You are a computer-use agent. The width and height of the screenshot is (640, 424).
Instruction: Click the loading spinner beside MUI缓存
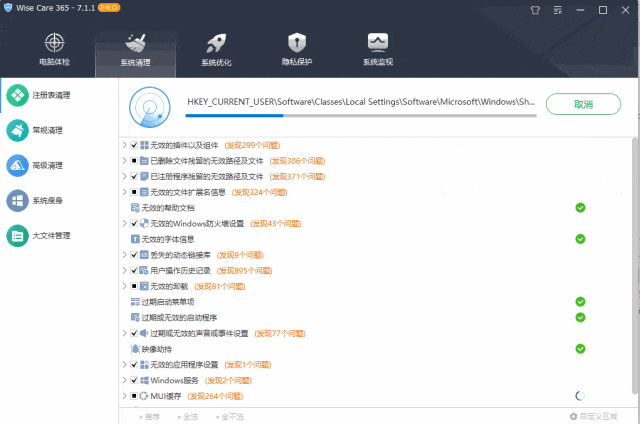(580, 395)
